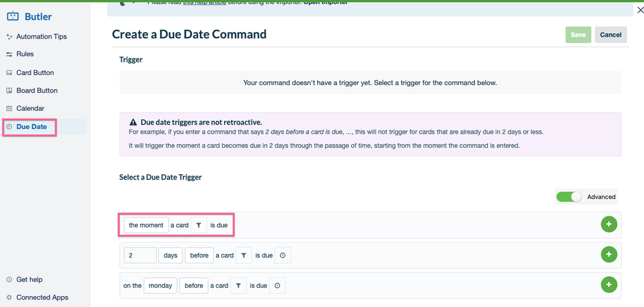Click the 'no trigger yet' message
The height and width of the screenshot is (307, 644).
pos(370,83)
